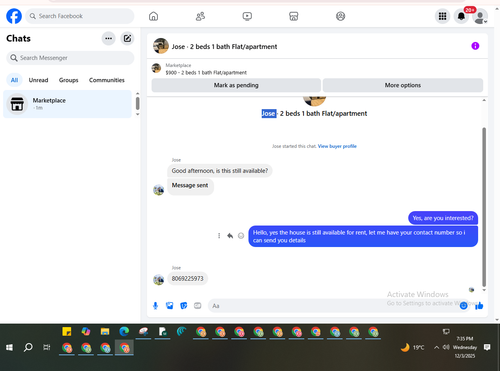Open Microsoft Edge from taskbar

(124, 332)
